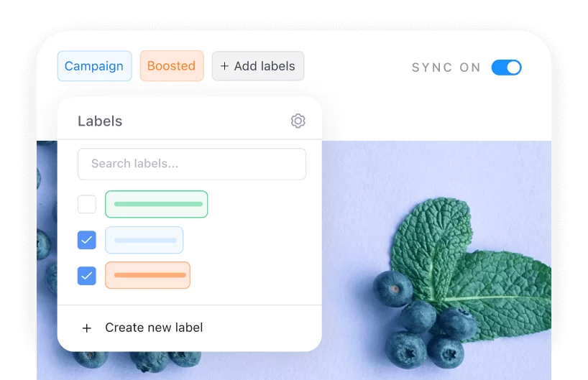Image resolution: width=588 pixels, height=380 pixels.
Task: Click the Labels panel heading
Action: pyautogui.click(x=100, y=121)
